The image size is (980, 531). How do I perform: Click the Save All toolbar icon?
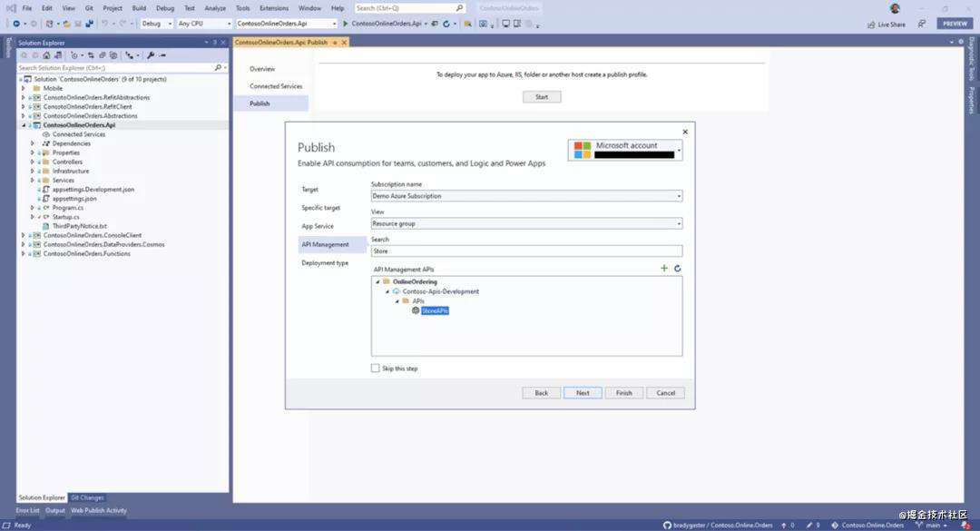pyautogui.click(x=89, y=24)
